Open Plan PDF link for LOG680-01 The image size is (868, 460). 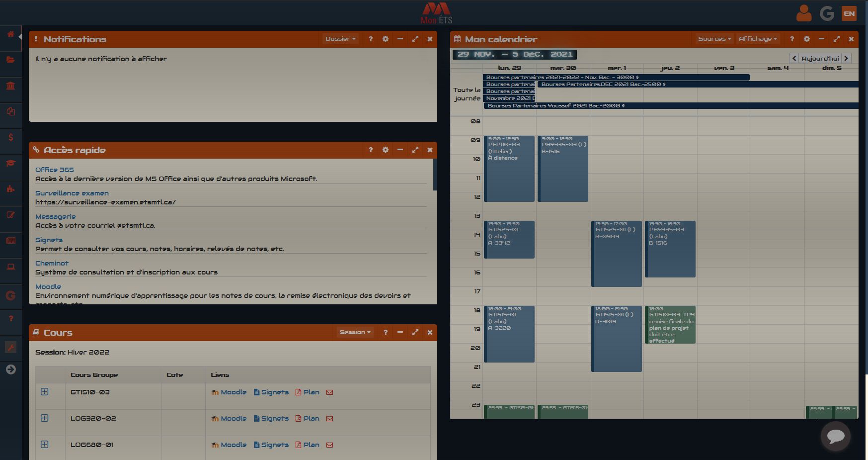click(308, 445)
